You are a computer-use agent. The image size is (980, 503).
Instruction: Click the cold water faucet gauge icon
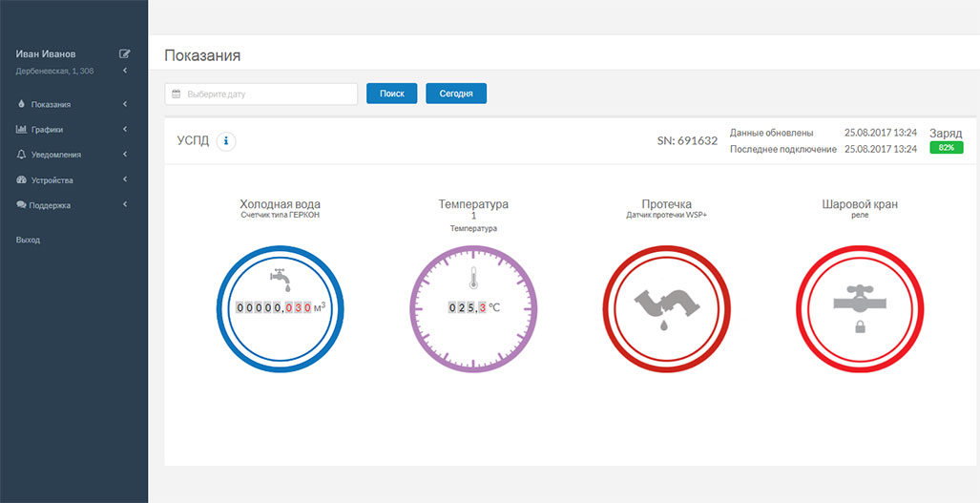tap(279, 280)
